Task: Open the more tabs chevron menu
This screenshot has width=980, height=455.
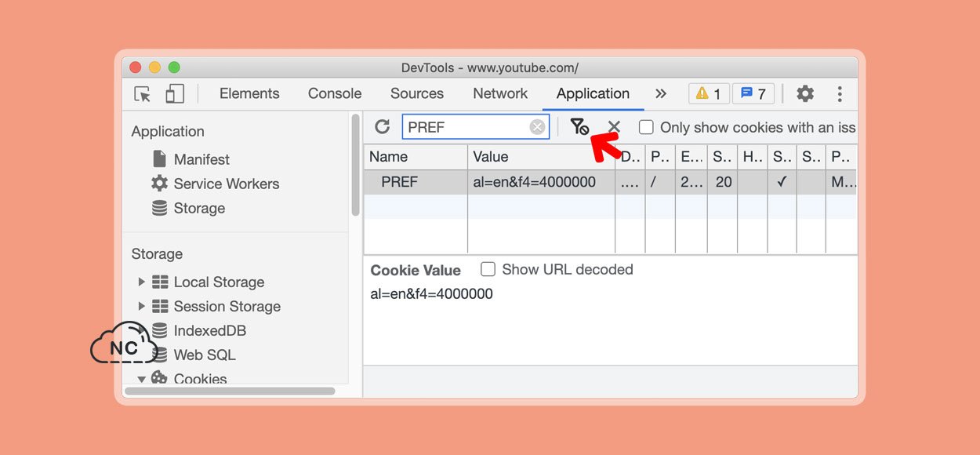Action: [x=661, y=93]
